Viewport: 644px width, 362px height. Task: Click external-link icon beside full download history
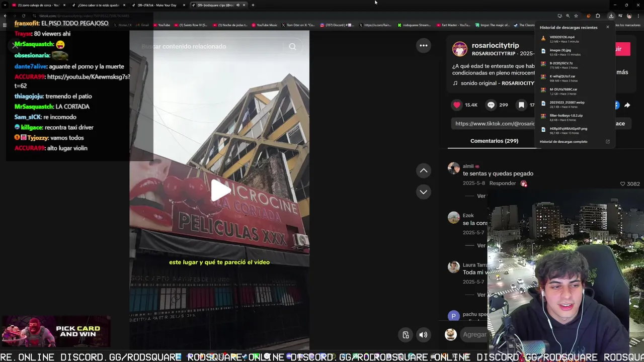607,142
